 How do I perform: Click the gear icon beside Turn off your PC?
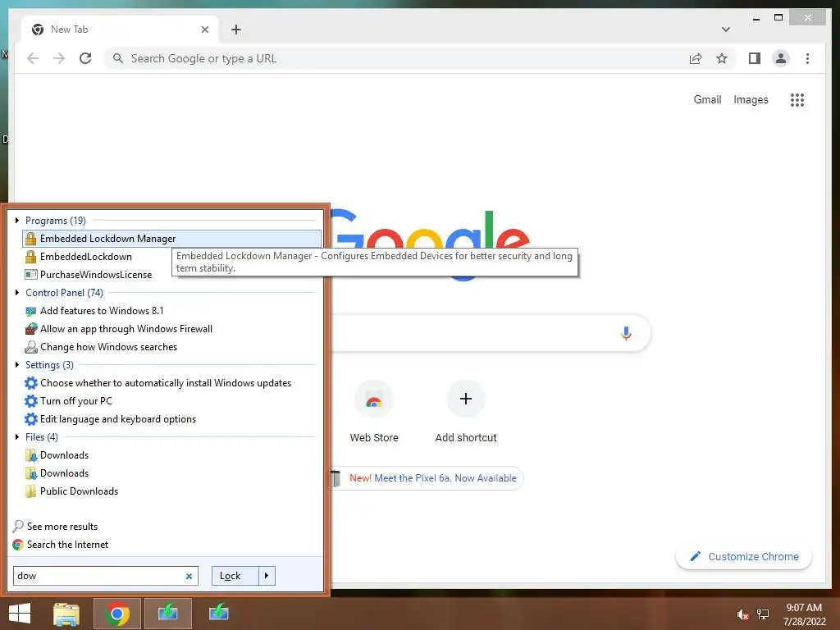tap(31, 401)
